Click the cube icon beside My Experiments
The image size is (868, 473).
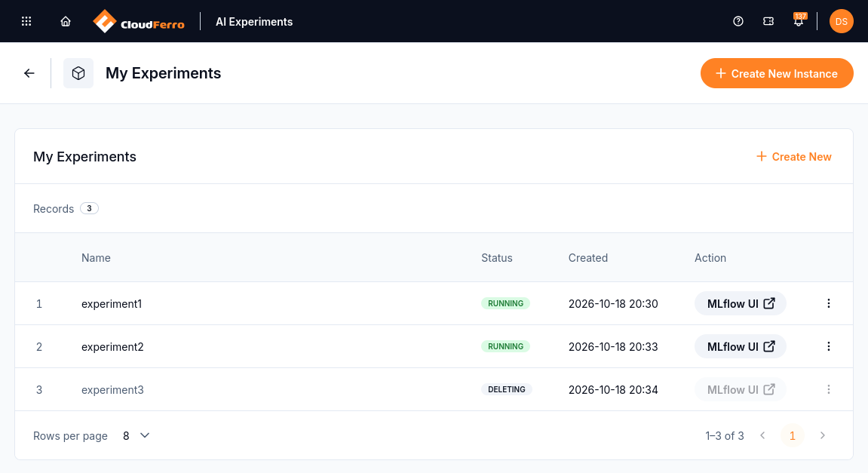point(78,73)
